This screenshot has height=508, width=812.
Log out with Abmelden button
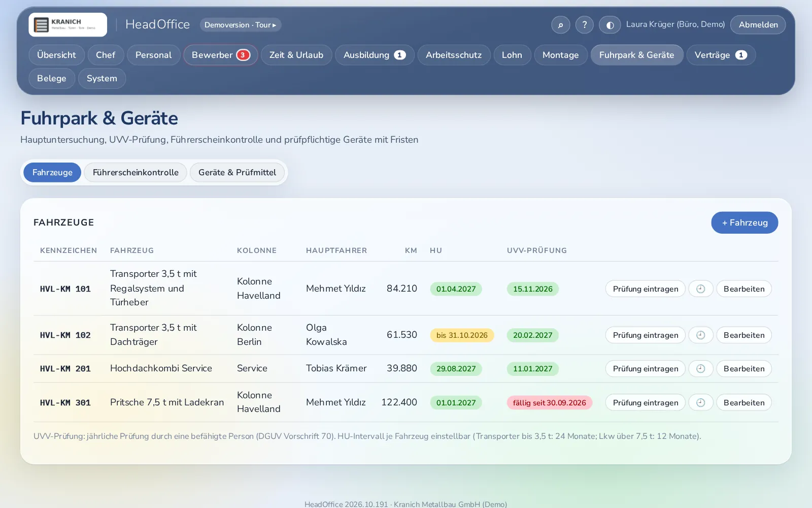[758, 24]
